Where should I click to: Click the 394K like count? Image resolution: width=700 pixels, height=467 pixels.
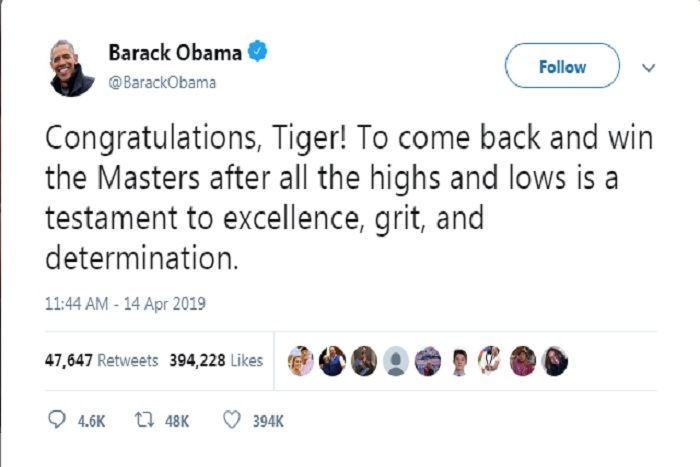click(x=268, y=421)
